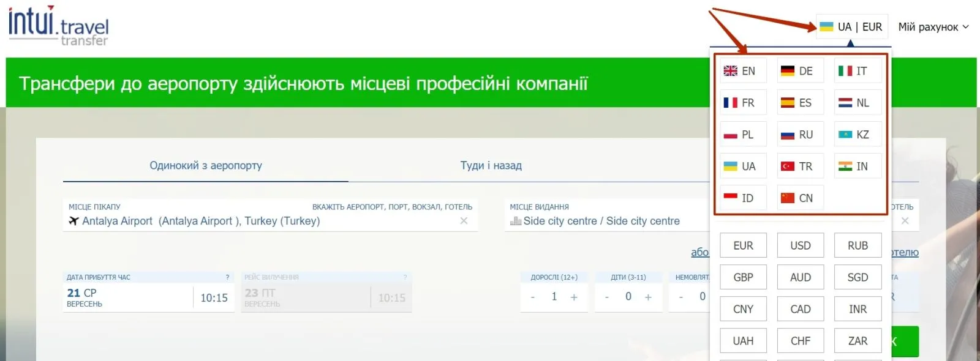Click the intui.travel transfer logo
Screen dimensions: 980x361
pyautogui.click(x=58, y=26)
